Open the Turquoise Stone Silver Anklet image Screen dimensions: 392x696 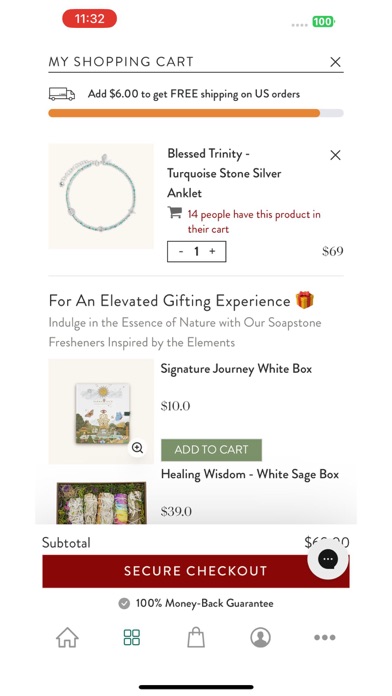(101, 196)
